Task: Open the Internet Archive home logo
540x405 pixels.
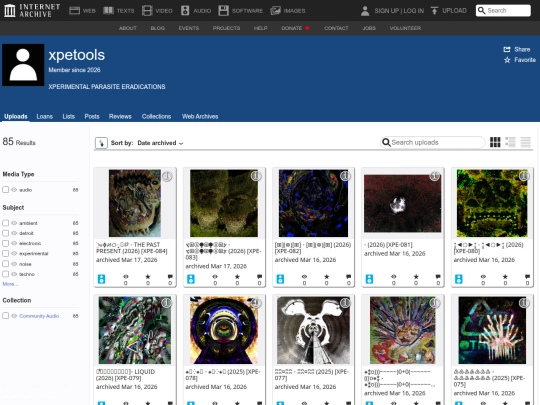Action: [x=32, y=10]
